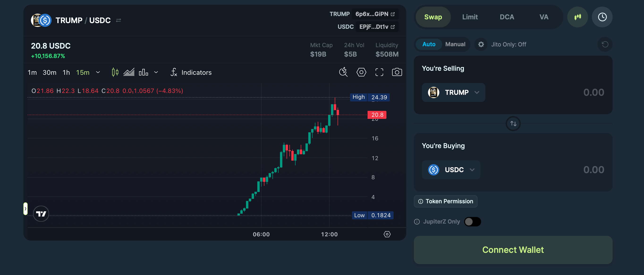The height and width of the screenshot is (275, 644).
Task: Refresh the swap quote
Action: coord(605,44)
